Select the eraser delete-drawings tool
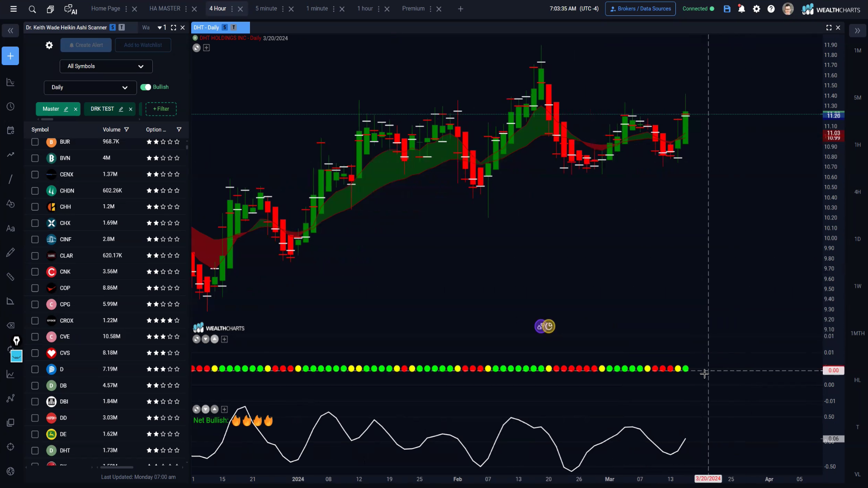This screenshot has height=488, width=868. coord(10,326)
